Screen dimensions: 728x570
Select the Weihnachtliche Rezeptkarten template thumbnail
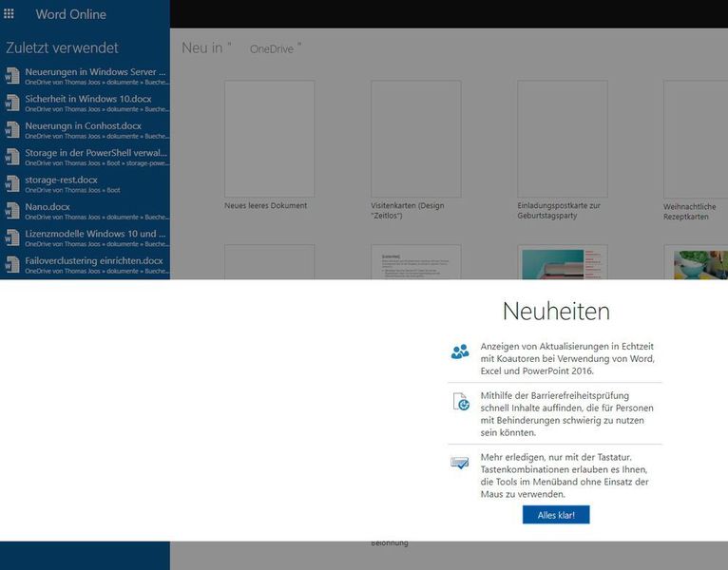pyautogui.click(x=696, y=139)
